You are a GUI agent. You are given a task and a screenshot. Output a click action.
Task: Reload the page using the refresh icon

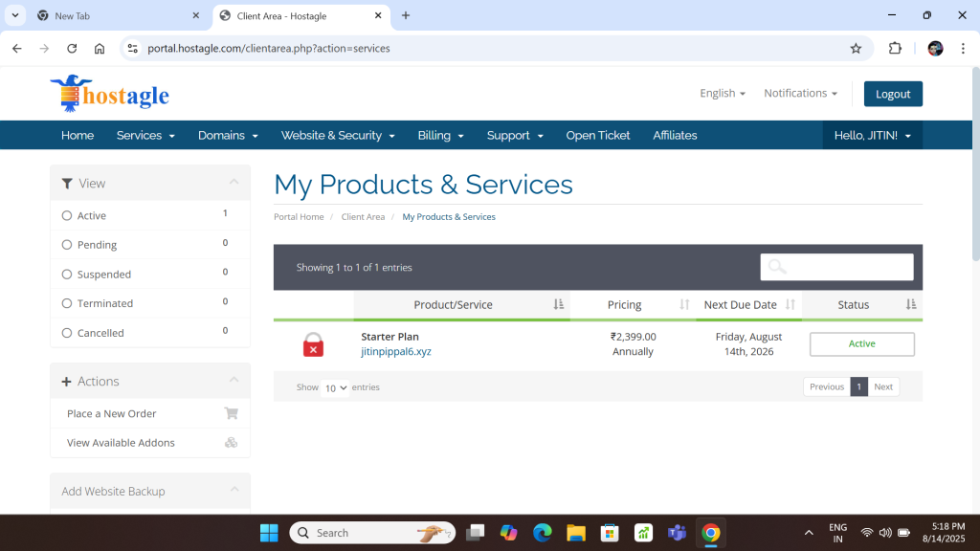[72, 48]
